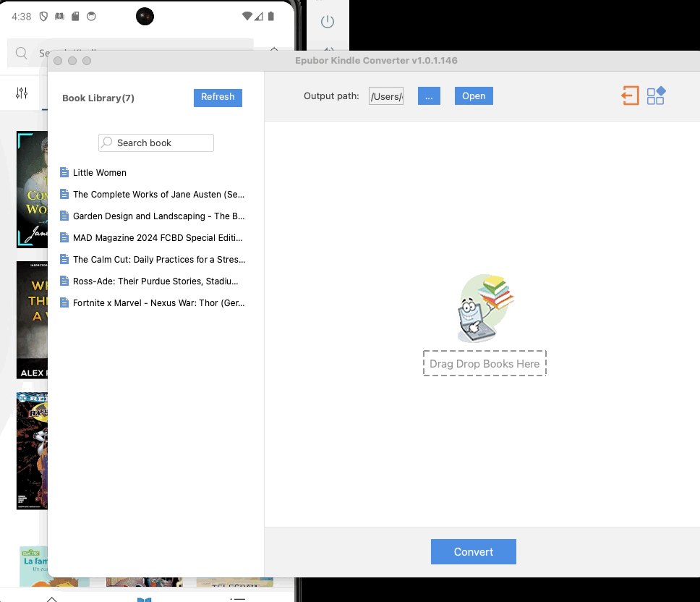700x602 pixels.
Task: Click the Open output folder button
Action: (x=474, y=96)
